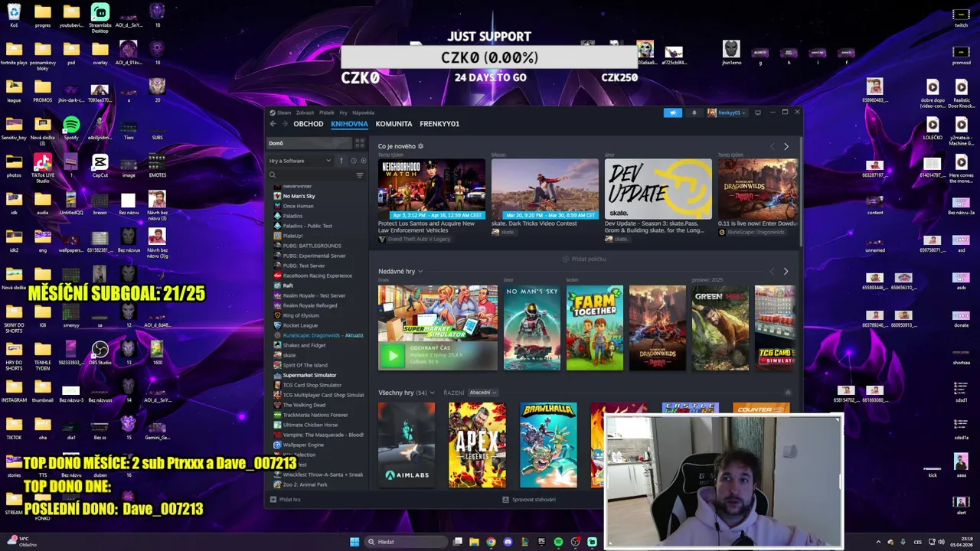Open What's New settings gear
This screenshot has height=551, width=980.
(421, 146)
